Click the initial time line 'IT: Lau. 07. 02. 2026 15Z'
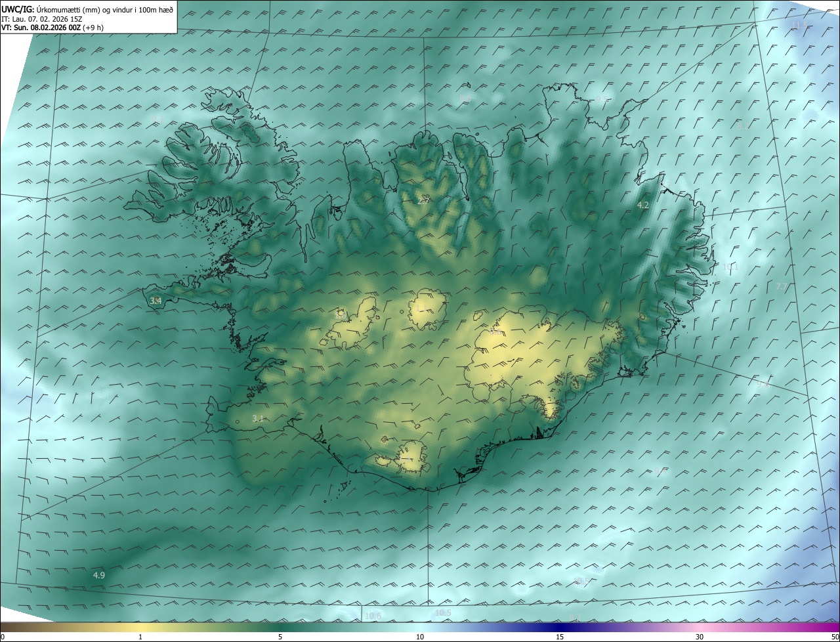 click(x=41, y=19)
